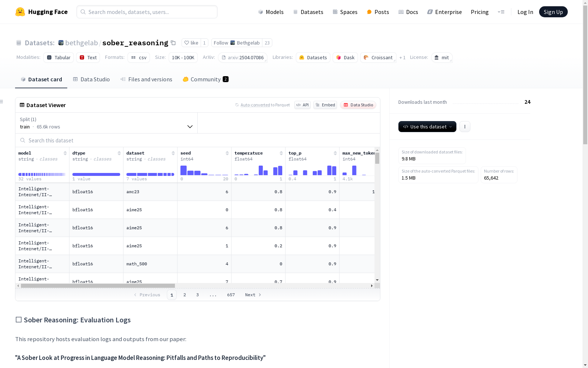Screen dimensions: 588x368
Task: Click the seed column histogram
Action: [204, 170]
